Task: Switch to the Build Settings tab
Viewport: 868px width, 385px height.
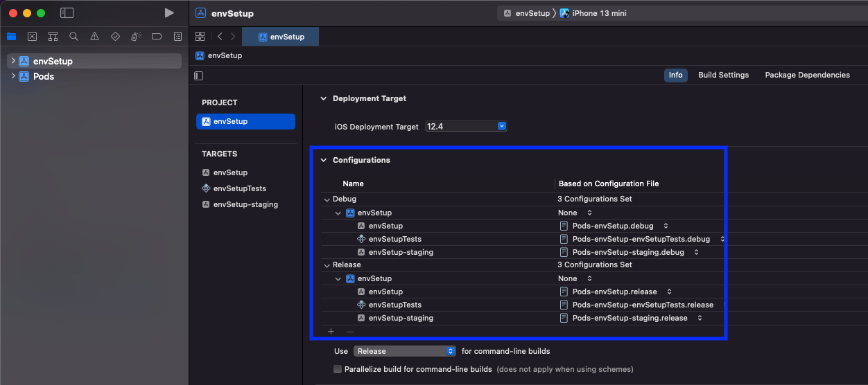Action: 723,75
